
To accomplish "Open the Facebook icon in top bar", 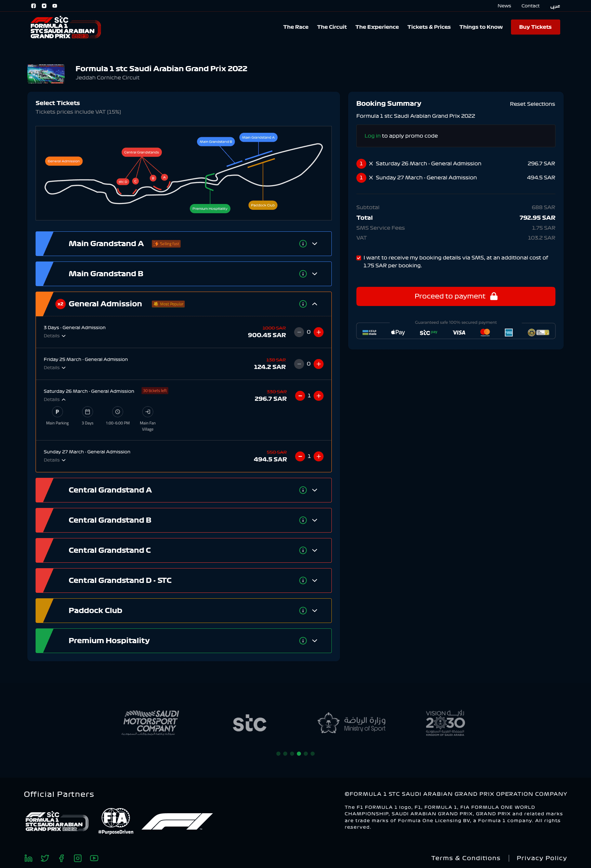I will coord(34,5).
